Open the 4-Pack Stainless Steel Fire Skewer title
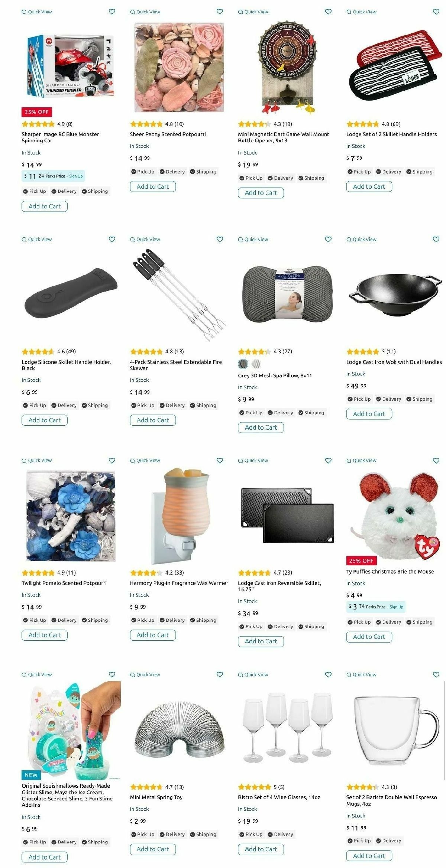This screenshot has width=446, height=868. pyautogui.click(x=176, y=365)
